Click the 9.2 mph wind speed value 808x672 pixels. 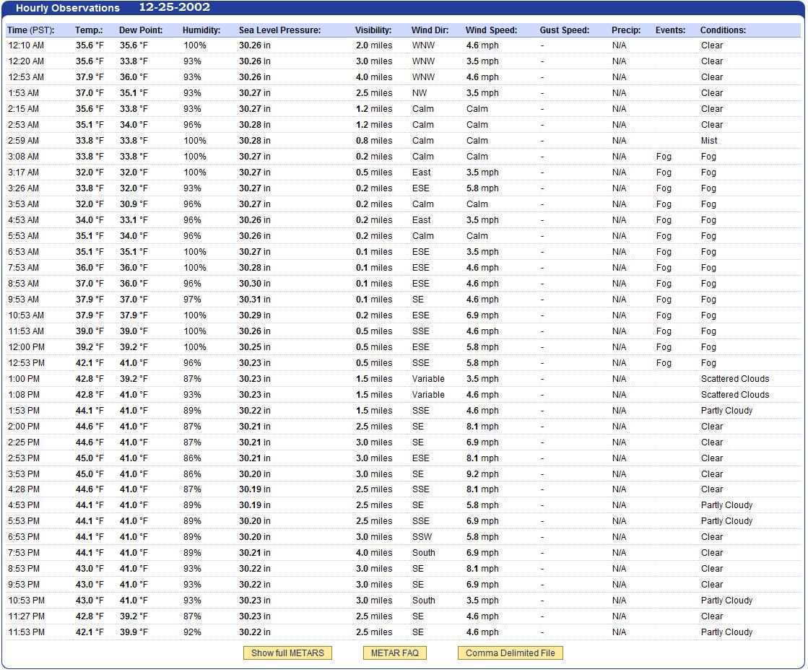[x=482, y=474]
